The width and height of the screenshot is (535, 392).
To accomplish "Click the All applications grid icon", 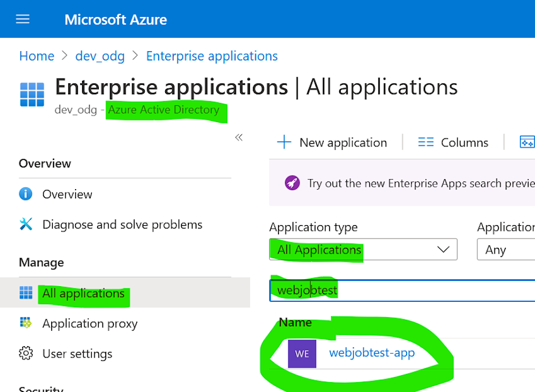I will [26, 293].
